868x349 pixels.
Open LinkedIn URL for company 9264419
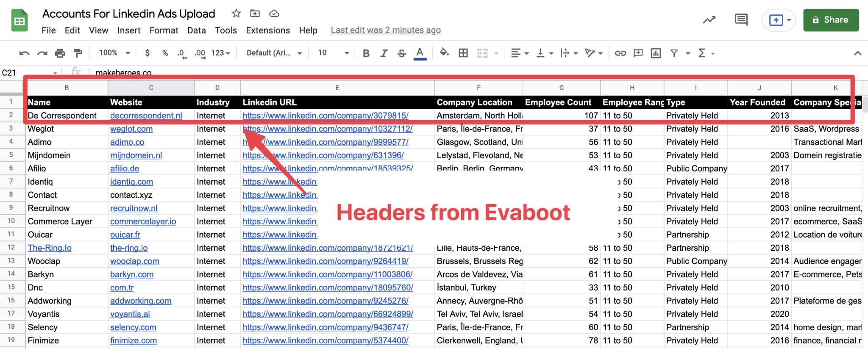pyautogui.click(x=325, y=261)
